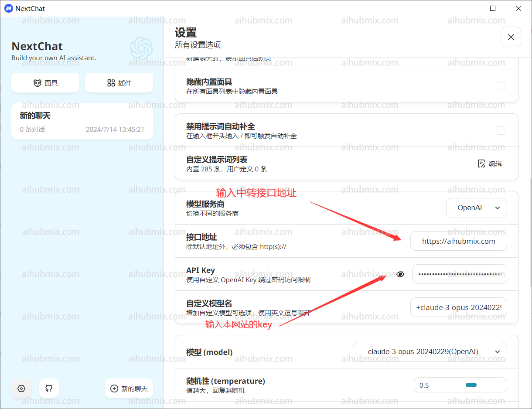Click the mask icon on 面具 button
This screenshot has width=532, height=409.
click(38, 83)
